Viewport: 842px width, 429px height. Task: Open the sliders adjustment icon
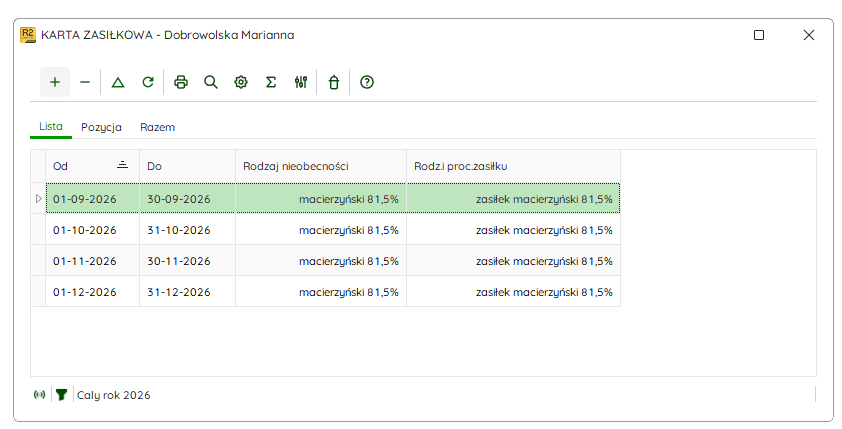[301, 82]
